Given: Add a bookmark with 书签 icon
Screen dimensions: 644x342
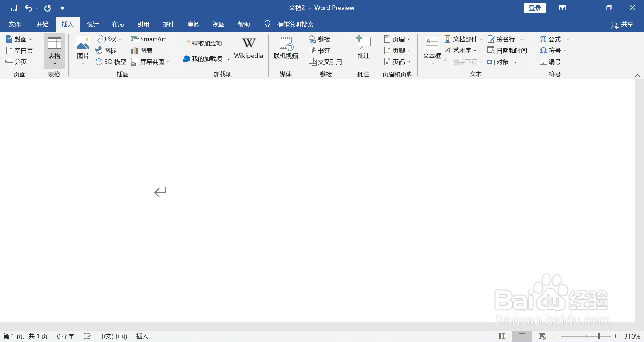Looking at the screenshot, I should (320, 50).
